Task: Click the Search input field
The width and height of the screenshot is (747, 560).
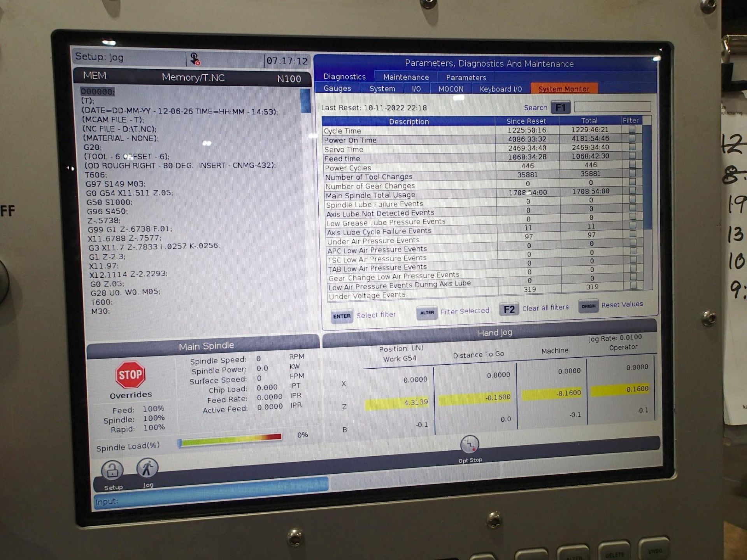Action: pyautogui.click(x=612, y=107)
